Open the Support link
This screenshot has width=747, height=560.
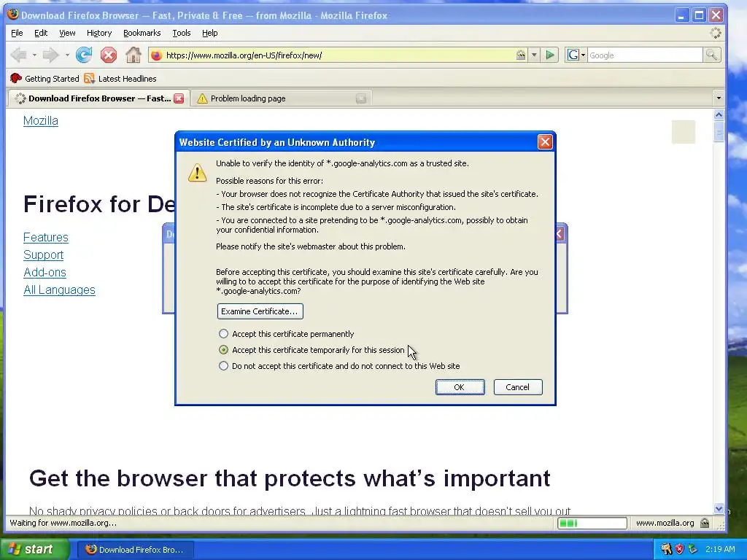pyautogui.click(x=43, y=255)
